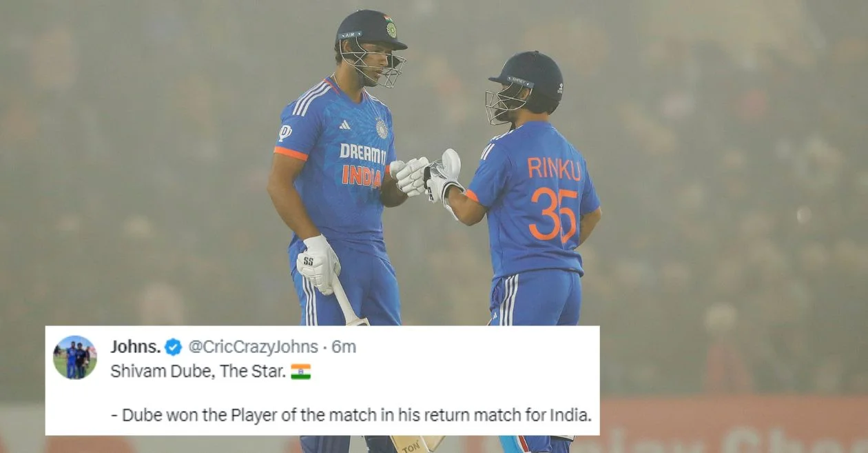Click the SS logo on batting glove

(309, 261)
